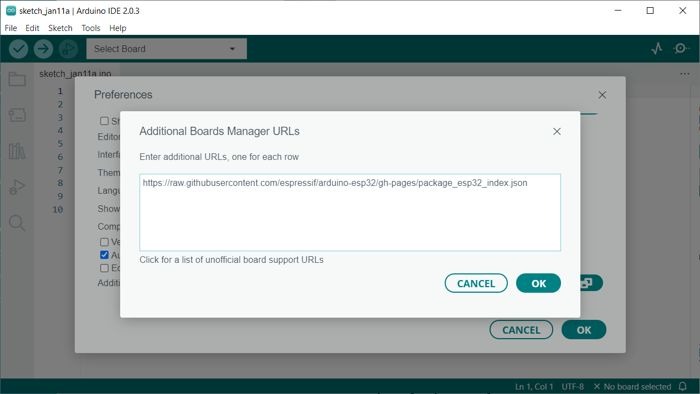Screen dimensions: 700x394
Task: Open the Debug sidebar icon
Action: click(x=17, y=187)
